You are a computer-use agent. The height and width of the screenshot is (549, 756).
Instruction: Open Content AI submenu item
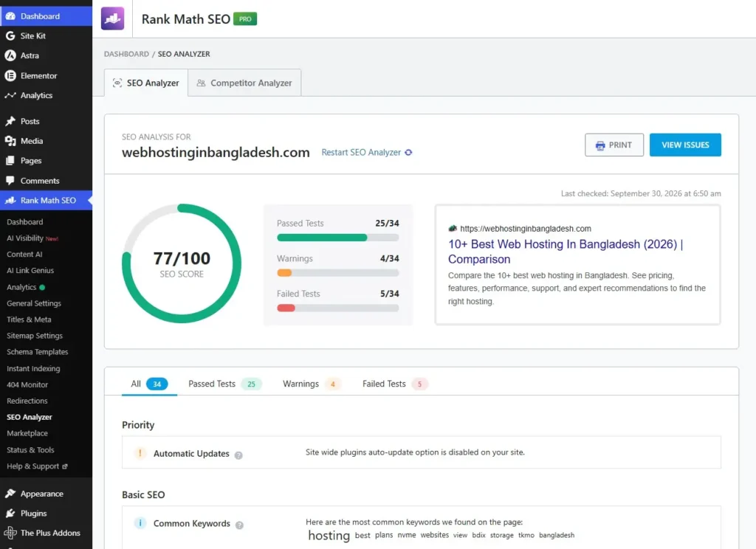(x=24, y=254)
